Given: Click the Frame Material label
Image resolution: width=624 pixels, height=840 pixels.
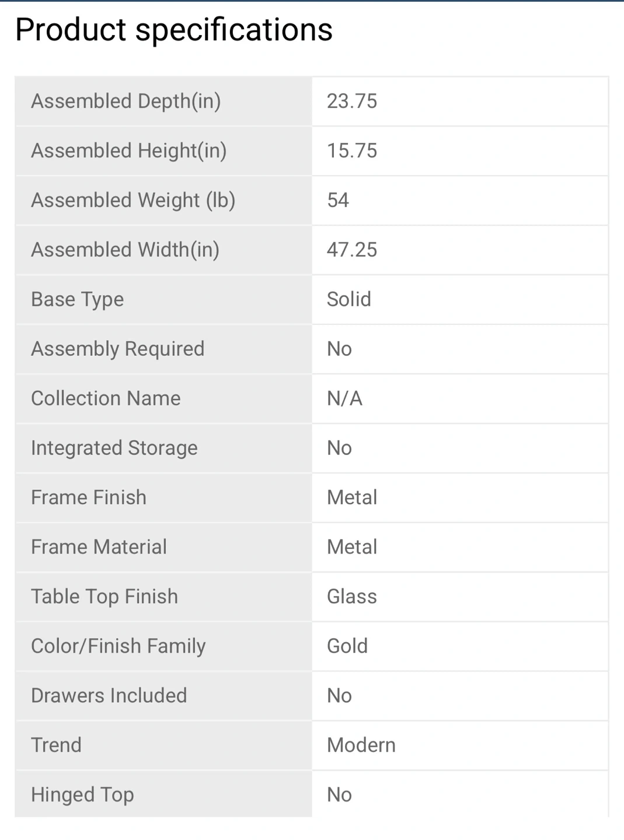Looking at the screenshot, I should [x=99, y=548].
